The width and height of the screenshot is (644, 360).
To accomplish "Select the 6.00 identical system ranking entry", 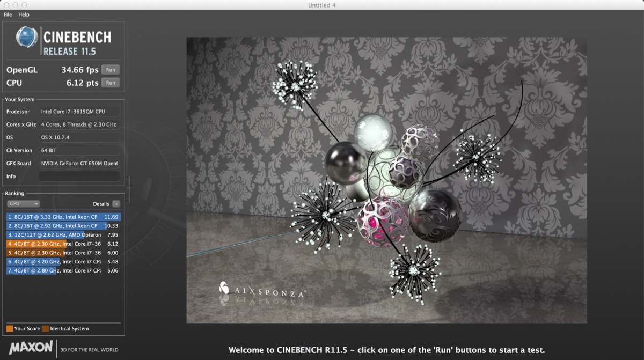I will (x=63, y=253).
